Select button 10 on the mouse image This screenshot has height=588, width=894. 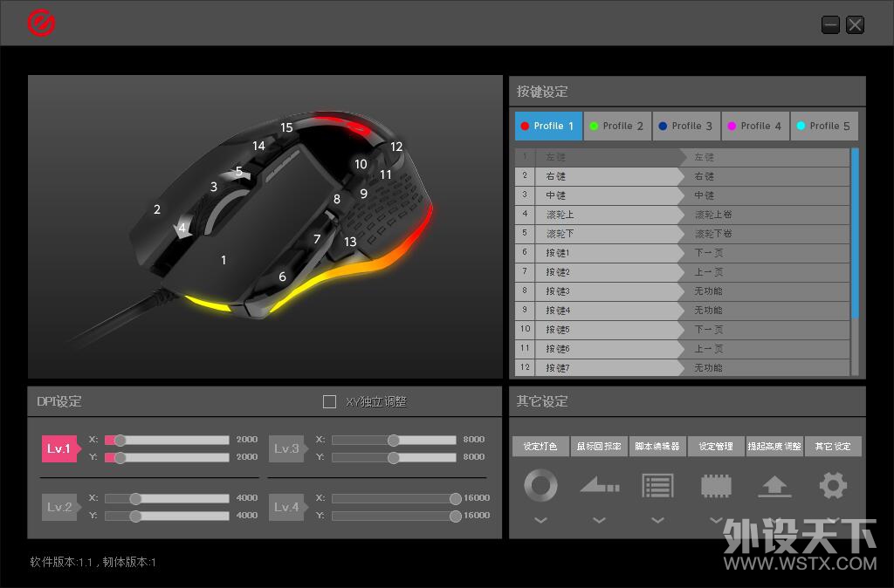pyautogui.click(x=361, y=164)
